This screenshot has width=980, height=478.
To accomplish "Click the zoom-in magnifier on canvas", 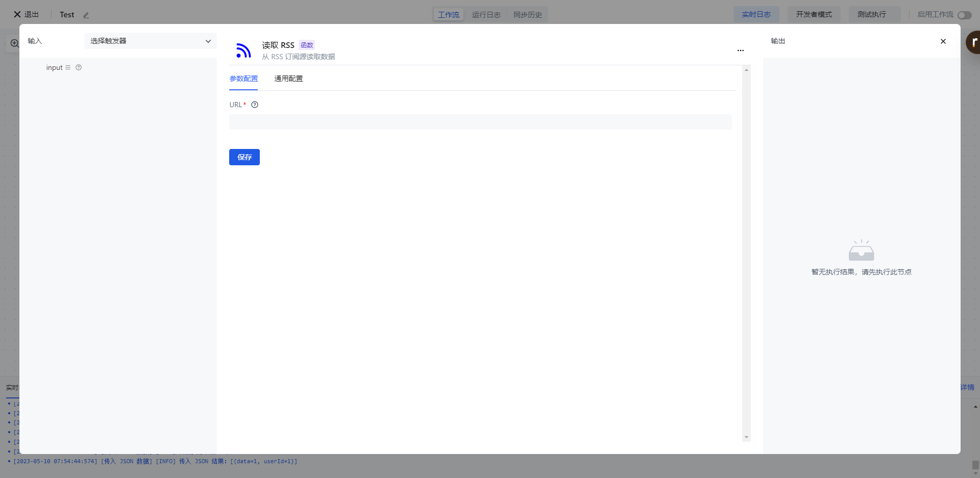I will 14,44.
